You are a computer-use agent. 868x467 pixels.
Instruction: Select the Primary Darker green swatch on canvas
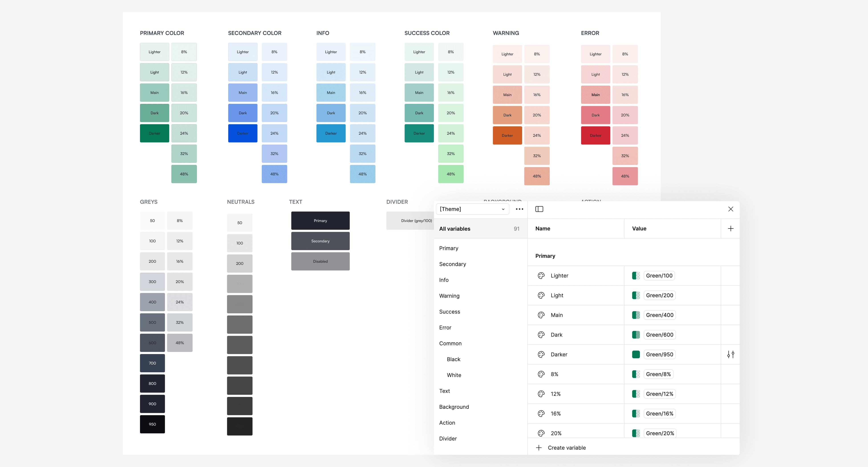point(154,133)
